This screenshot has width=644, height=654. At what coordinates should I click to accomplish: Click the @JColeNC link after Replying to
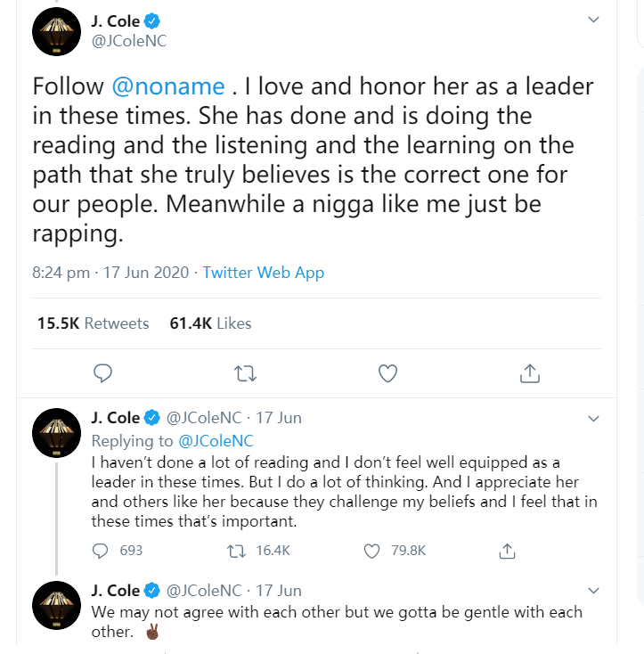point(216,440)
